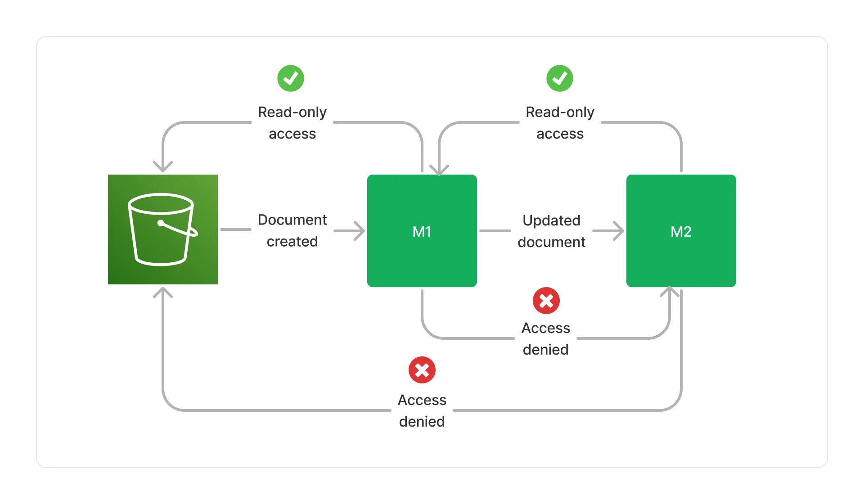
Task: Click "Access denied" label below Updated document
Action: [546, 338]
